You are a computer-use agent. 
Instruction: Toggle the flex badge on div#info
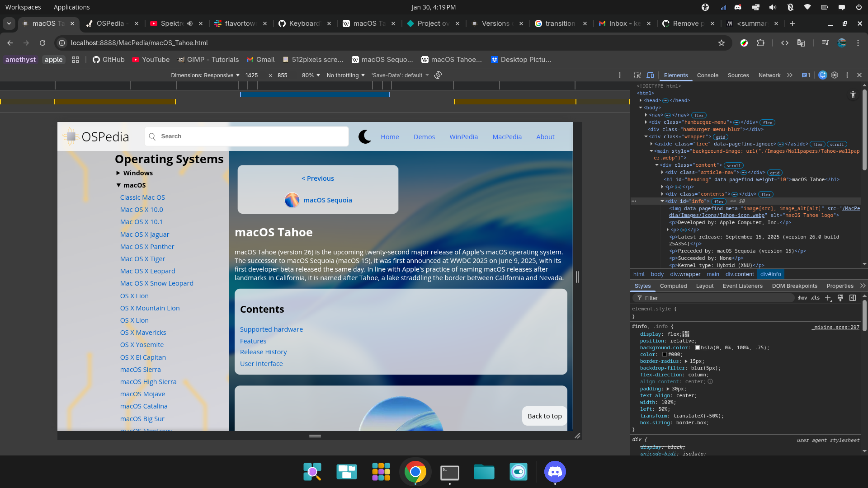click(x=719, y=202)
